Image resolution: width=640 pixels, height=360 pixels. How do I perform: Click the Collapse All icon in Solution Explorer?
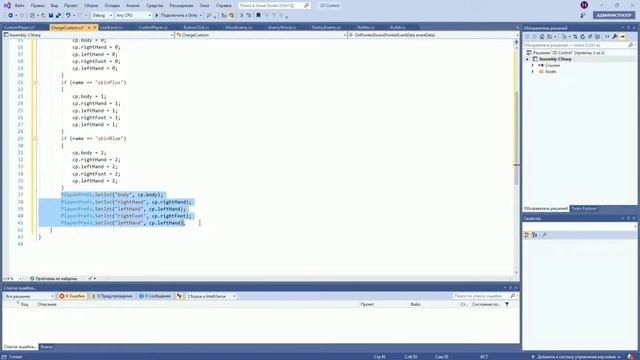[590, 37]
